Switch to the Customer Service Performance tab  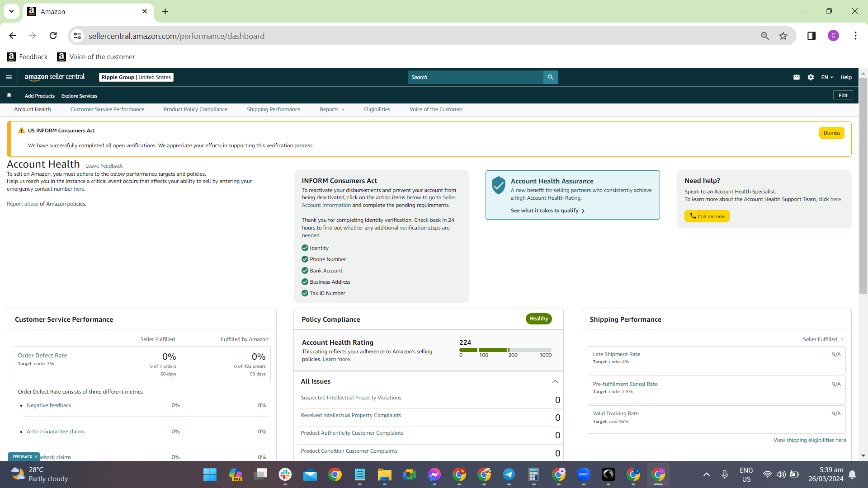click(107, 109)
